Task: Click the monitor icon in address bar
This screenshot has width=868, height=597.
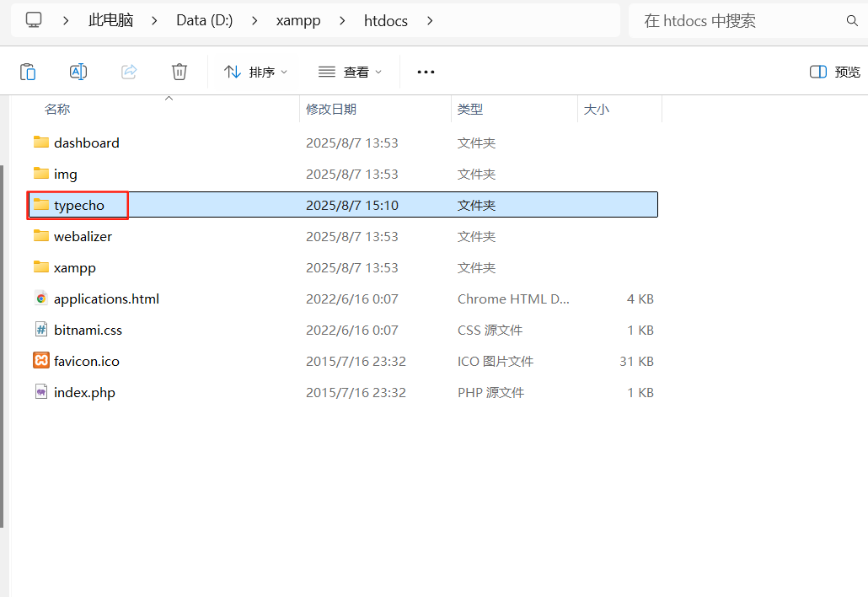Action: pyautogui.click(x=34, y=20)
